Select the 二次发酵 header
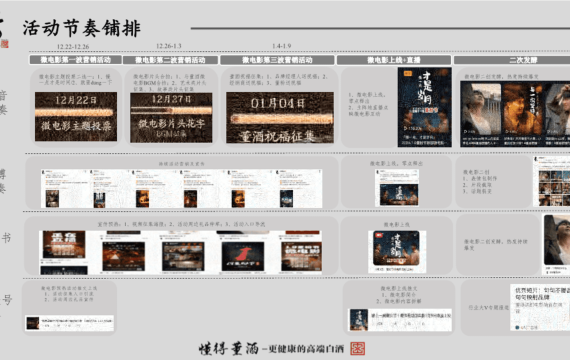The height and width of the screenshot is (360, 570). [512, 60]
